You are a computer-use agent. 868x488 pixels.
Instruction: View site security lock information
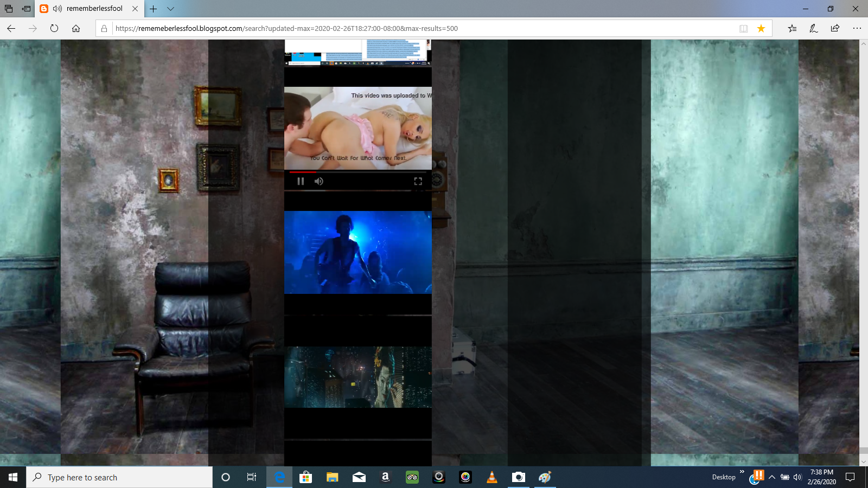coord(104,28)
